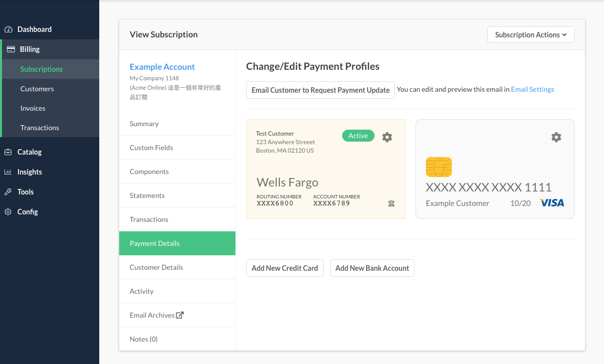
Task: Click the external link icon beside Email Archives
Action: click(180, 315)
